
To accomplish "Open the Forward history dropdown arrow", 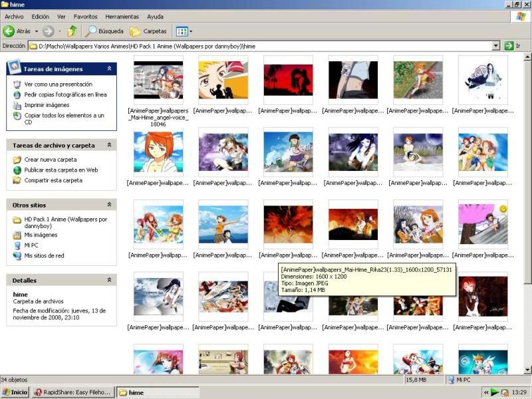I will (x=60, y=31).
